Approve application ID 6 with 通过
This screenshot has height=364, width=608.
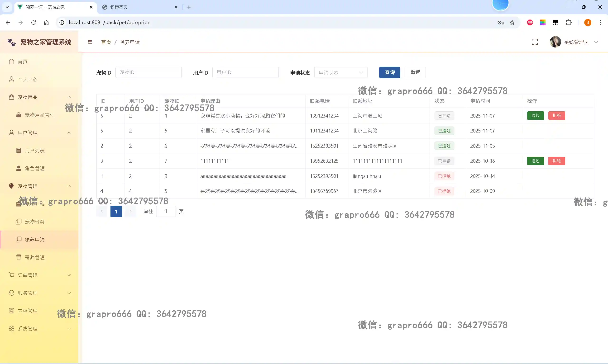(535, 116)
